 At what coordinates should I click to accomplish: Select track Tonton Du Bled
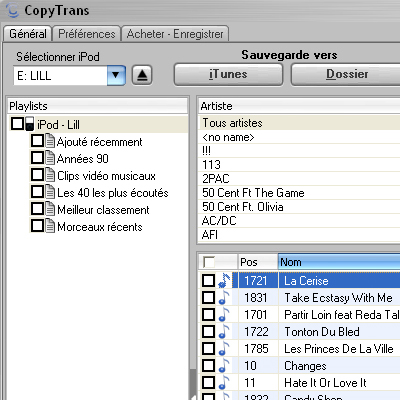[322, 332]
